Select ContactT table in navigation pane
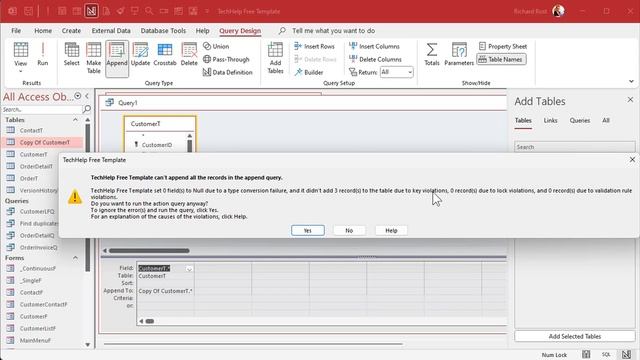 31,130
